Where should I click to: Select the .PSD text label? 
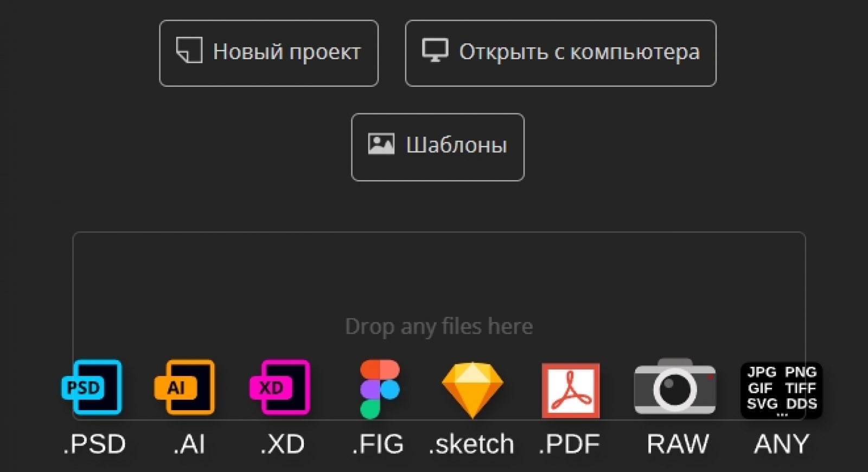(94, 444)
